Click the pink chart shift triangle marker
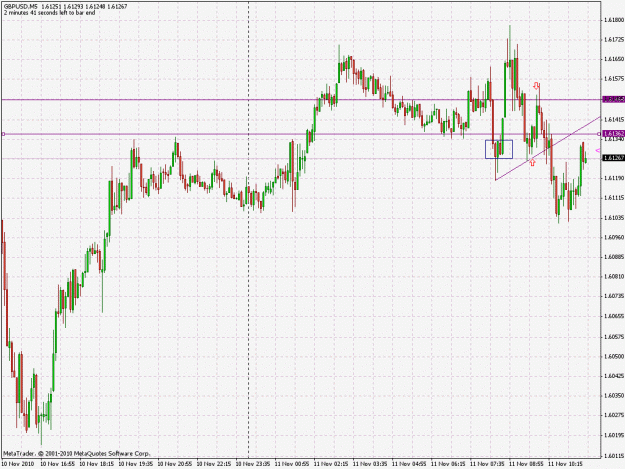The image size is (625, 469). (x=598, y=150)
